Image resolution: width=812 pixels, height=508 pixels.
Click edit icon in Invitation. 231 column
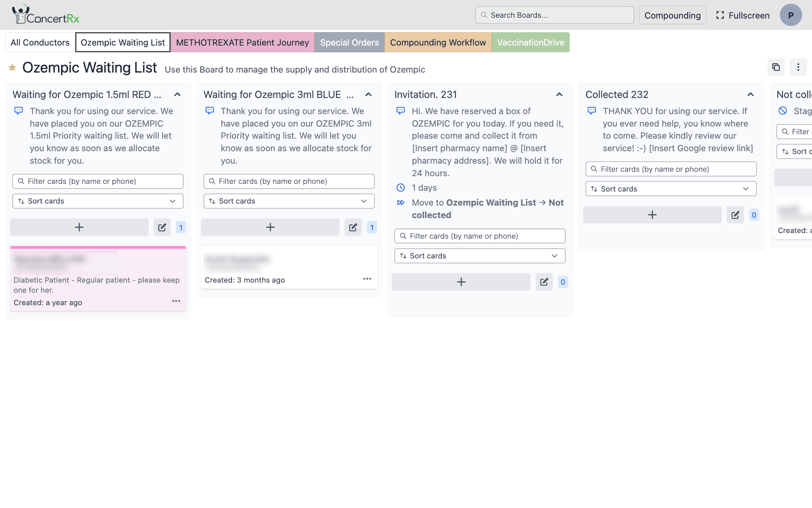(544, 282)
